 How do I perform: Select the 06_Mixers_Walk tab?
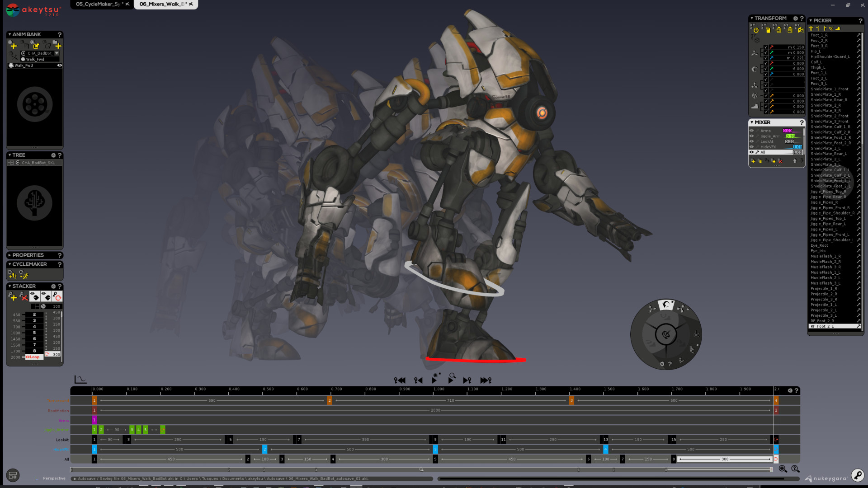coord(161,4)
